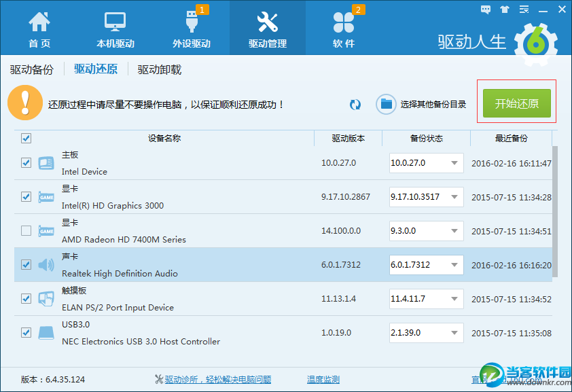This screenshot has width=572, height=392.
Task: Click the Intel HD Graphics 3000 card icon
Action: (46, 197)
